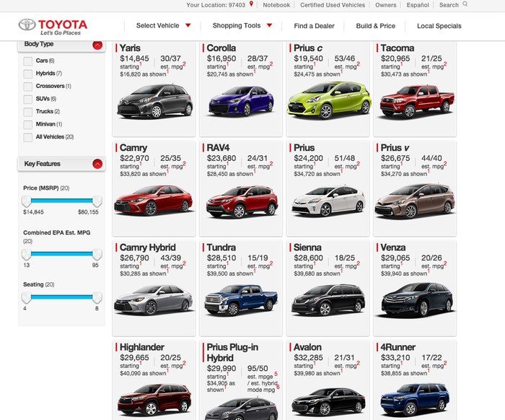Click the search magnifier icon

pyautogui.click(x=465, y=4)
